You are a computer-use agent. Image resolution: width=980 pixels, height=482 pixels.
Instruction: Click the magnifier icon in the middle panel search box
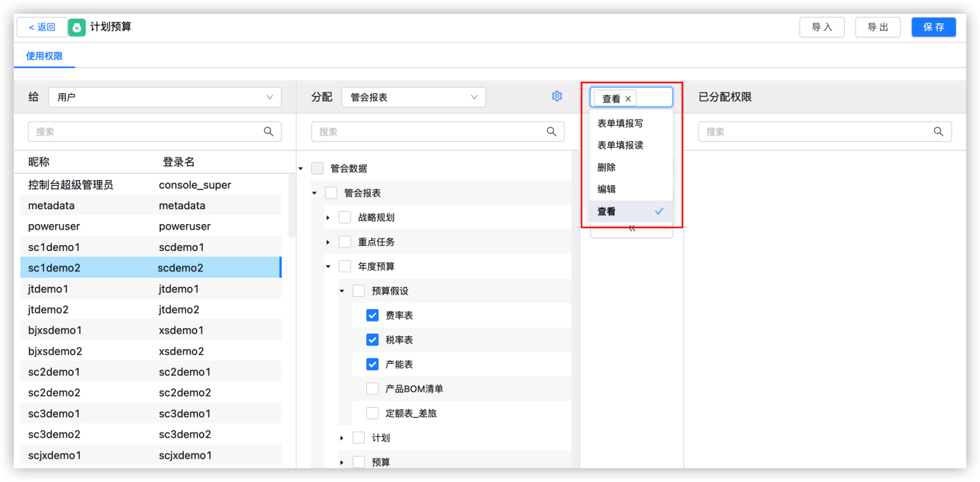[x=552, y=131]
